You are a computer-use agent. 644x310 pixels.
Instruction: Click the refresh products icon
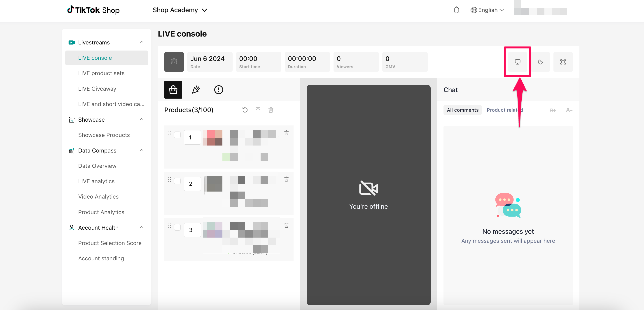pos(245,110)
